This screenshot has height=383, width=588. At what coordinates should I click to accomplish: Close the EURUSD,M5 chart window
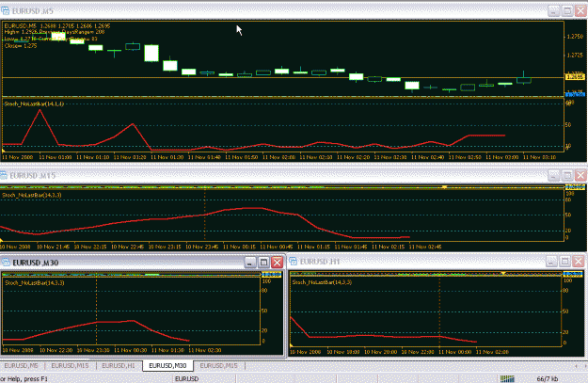coord(580,11)
